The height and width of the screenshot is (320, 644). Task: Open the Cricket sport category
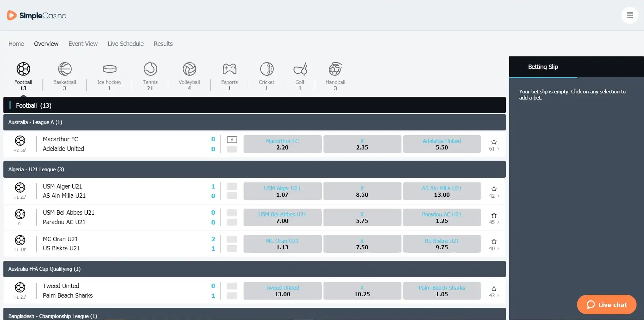pos(267,69)
